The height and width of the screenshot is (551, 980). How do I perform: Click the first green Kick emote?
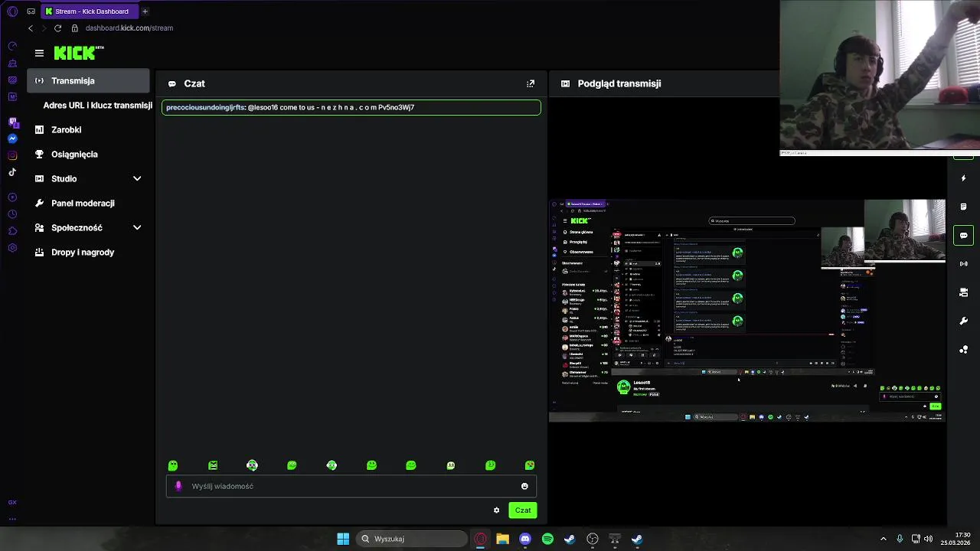coord(173,465)
